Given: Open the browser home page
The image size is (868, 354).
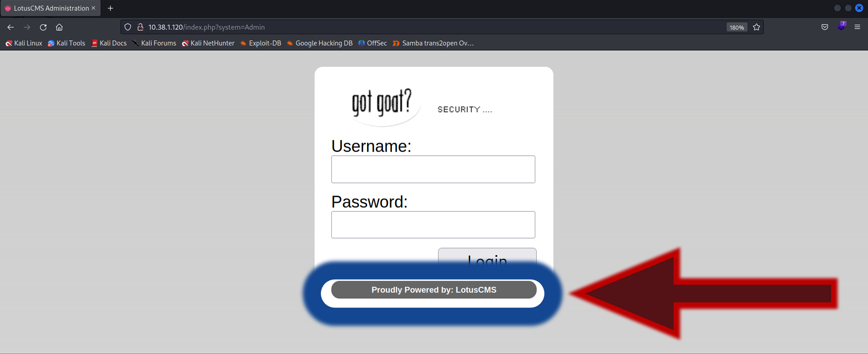Looking at the screenshot, I should coord(59,27).
